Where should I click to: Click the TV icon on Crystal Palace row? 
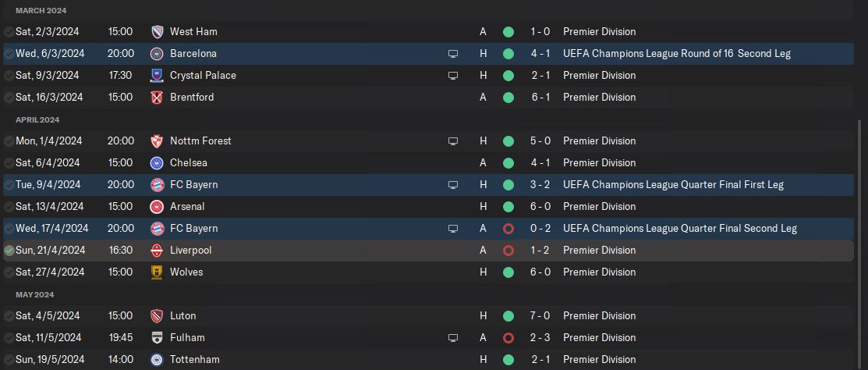(x=453, y=76)
